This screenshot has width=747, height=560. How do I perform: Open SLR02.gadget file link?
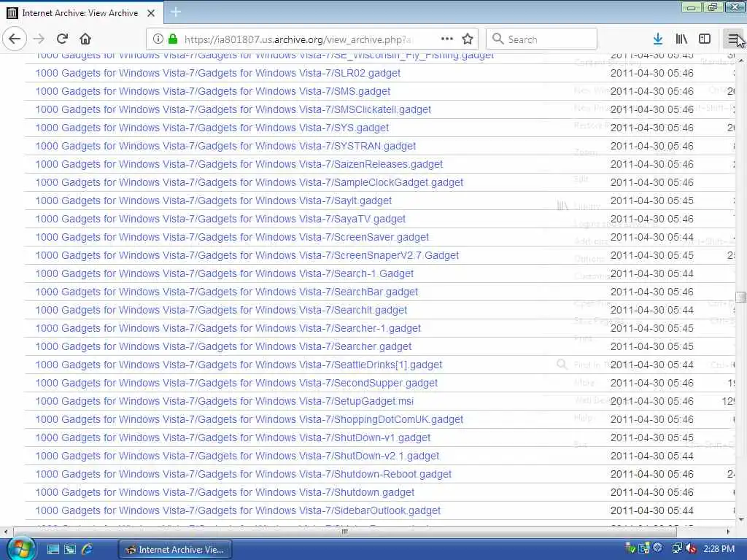tap(217, 74)
